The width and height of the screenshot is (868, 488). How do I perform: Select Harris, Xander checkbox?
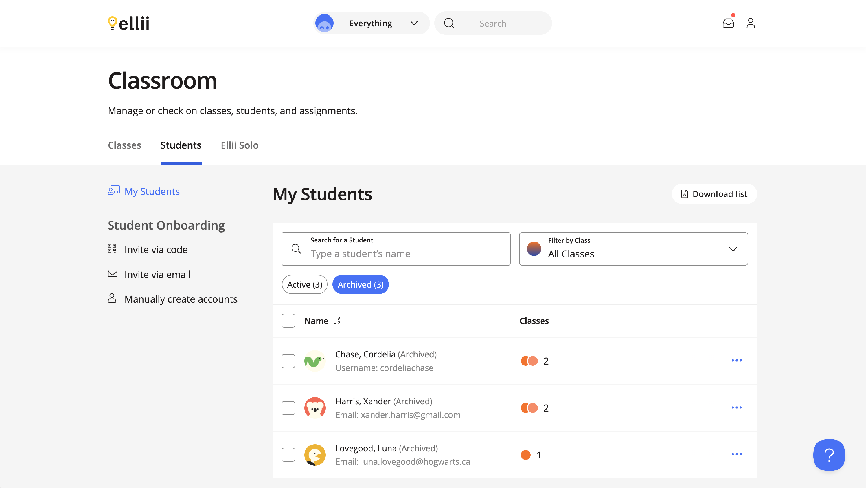click(x=289, y=408)
